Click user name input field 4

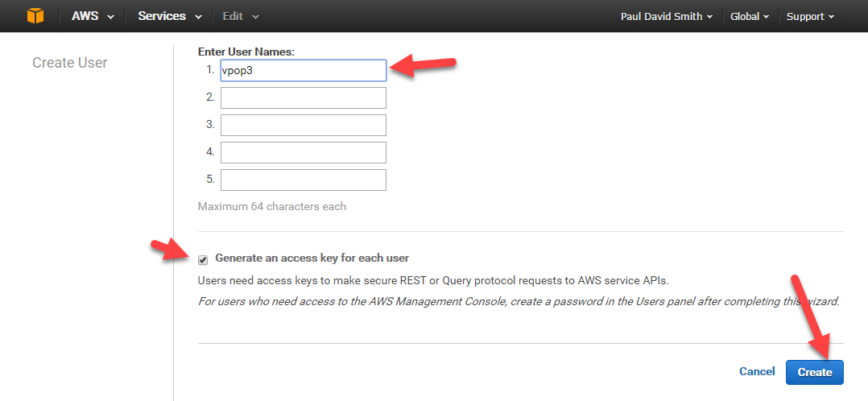(x=304, y=152)
